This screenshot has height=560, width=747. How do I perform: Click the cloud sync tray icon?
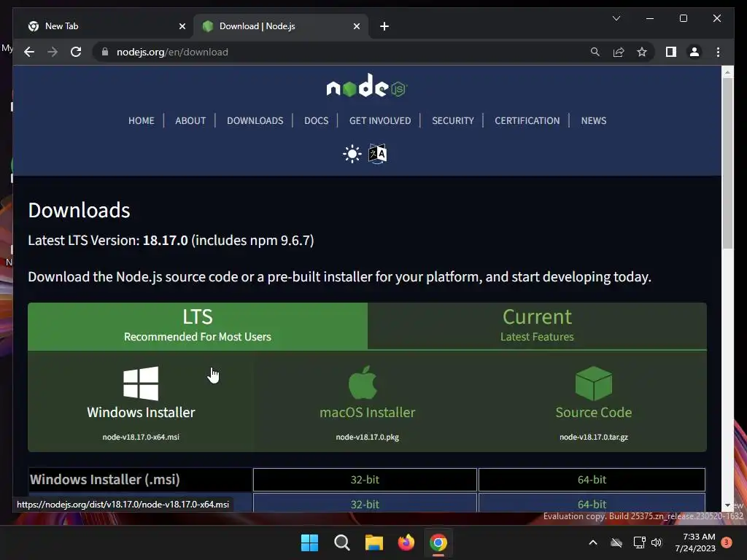click(616, 542)
